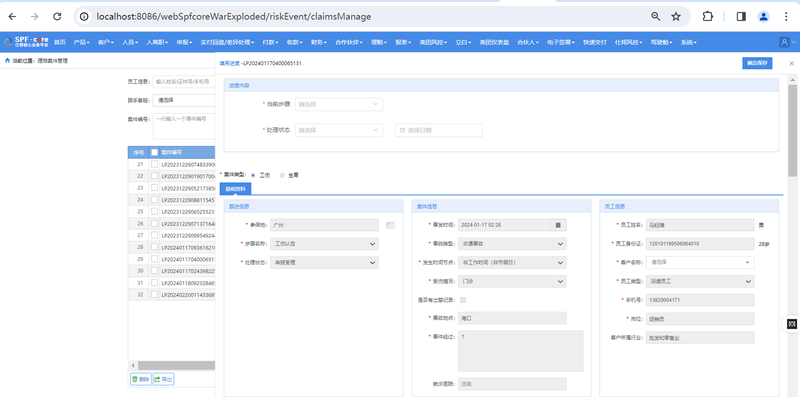The image size is (800, 397).
Task: Click the 事件经过 text area
Action: pos(520,351)
